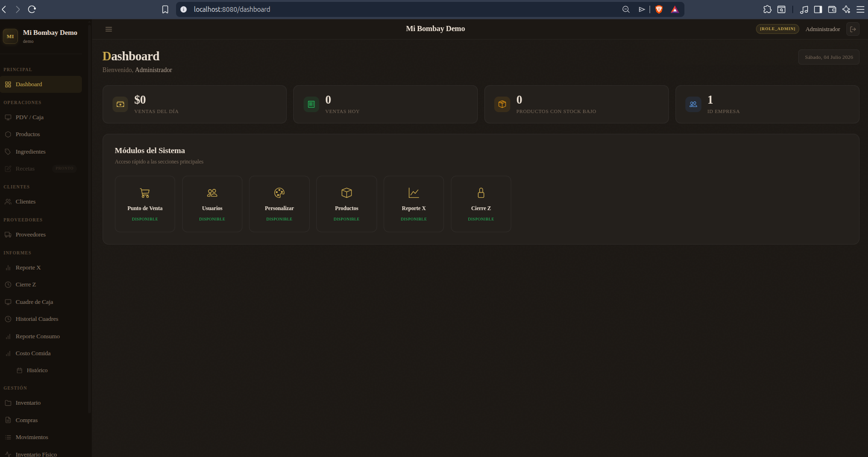Open the Leo AI sparkle icon
Image resolution: width=868 pixels, height=457 pixels.
(846, 9)
